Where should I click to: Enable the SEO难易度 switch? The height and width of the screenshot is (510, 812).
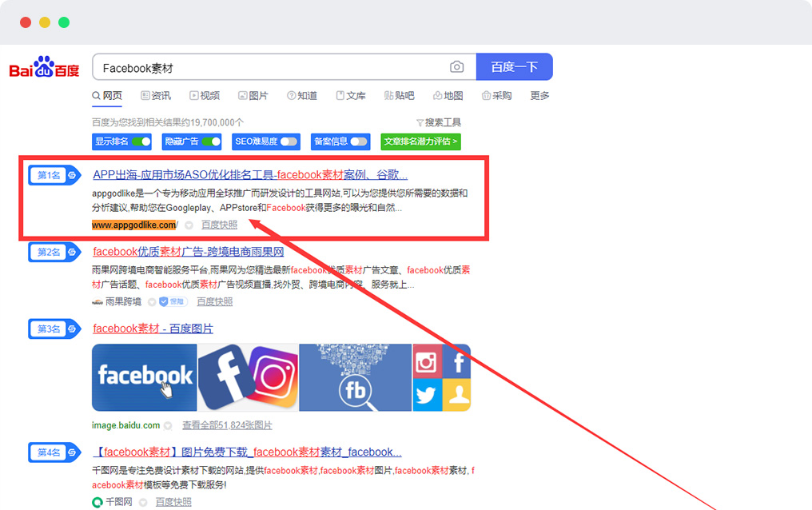point(289,141)
